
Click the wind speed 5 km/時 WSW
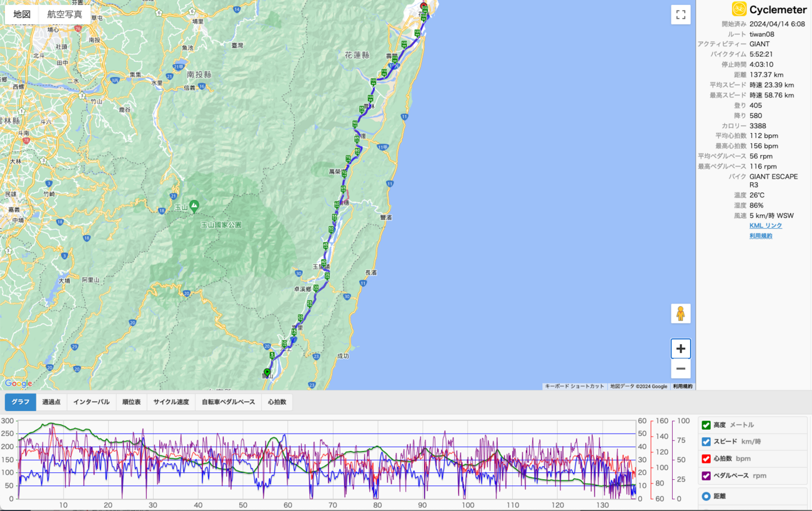click(x=771, y=216)
